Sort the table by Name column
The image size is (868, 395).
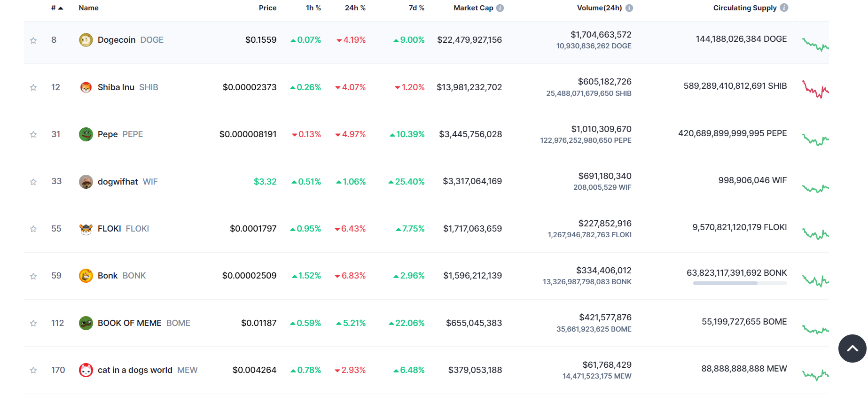[88, 8]
